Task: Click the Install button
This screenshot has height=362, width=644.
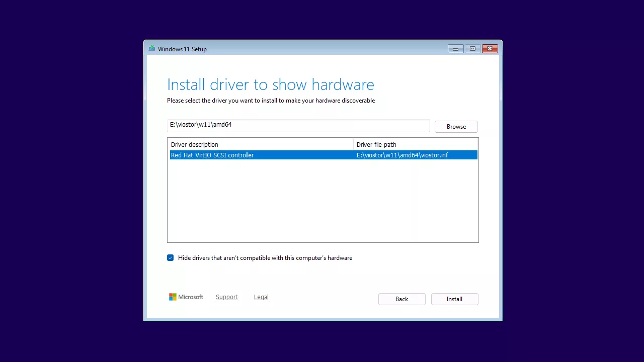Action: coord(454,299)
